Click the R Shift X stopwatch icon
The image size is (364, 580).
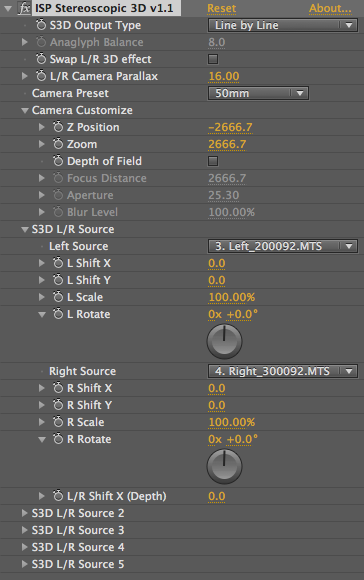[58, 388]
